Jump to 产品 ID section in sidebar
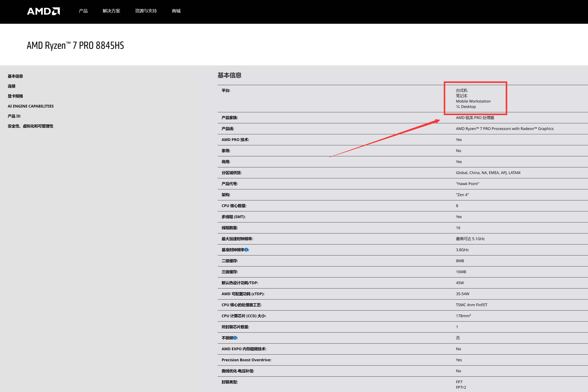 click(14, 116)
